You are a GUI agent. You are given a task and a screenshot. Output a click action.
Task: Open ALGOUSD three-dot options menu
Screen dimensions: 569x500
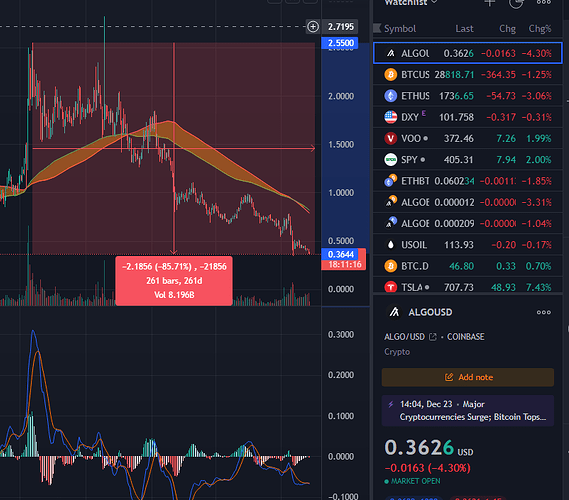(x=544, y=312)
